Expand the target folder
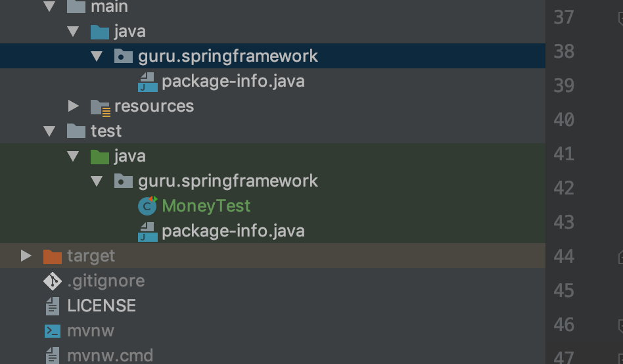 click(x=26, y=256)
